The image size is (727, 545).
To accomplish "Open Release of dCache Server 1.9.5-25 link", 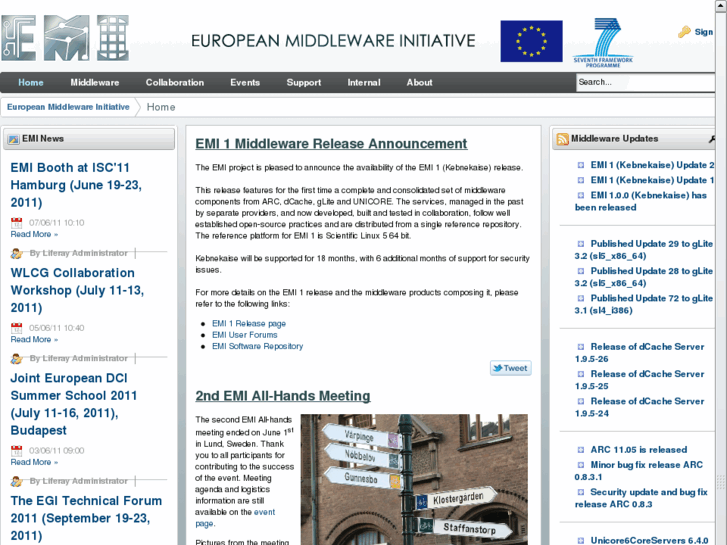I will coord(639,380).
